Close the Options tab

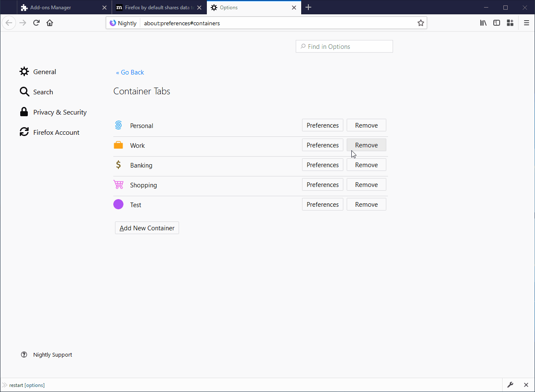[x=294, y=8]
